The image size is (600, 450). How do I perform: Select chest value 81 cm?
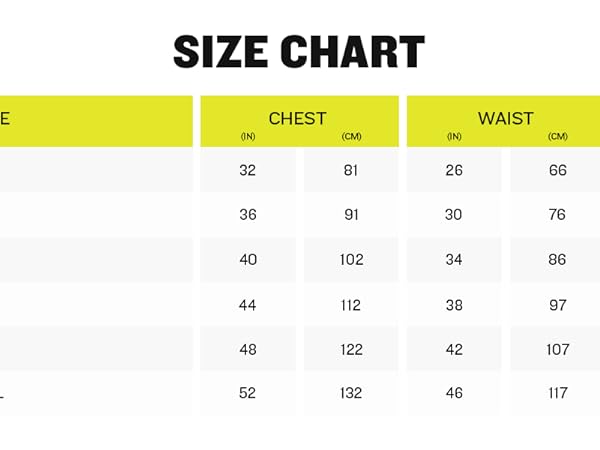[x=351, y=170]
